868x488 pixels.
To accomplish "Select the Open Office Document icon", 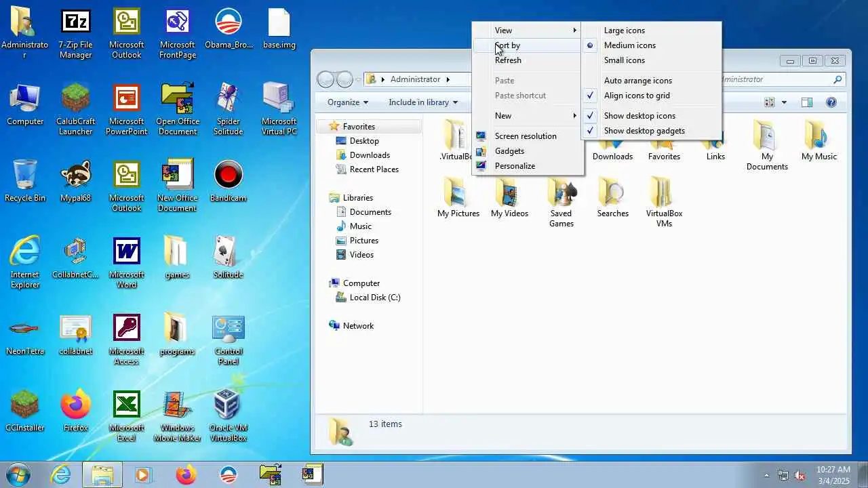I will [177, 110].
